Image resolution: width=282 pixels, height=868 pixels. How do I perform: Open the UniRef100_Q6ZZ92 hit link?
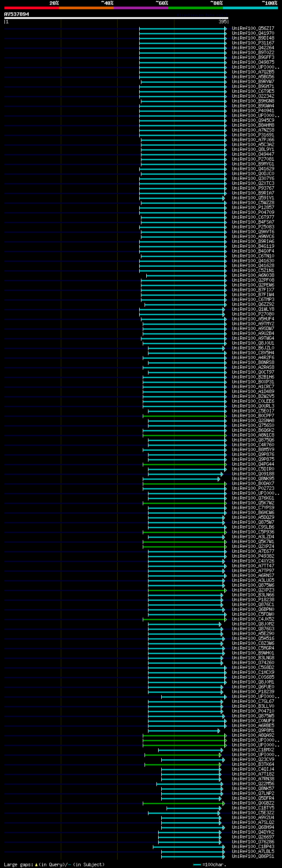tap(253, 304)
